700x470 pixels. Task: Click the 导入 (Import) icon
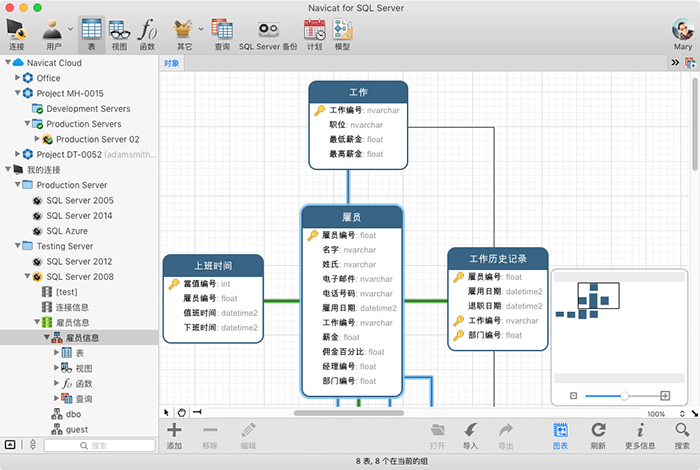pyautogui.click(x=470, y=430)
